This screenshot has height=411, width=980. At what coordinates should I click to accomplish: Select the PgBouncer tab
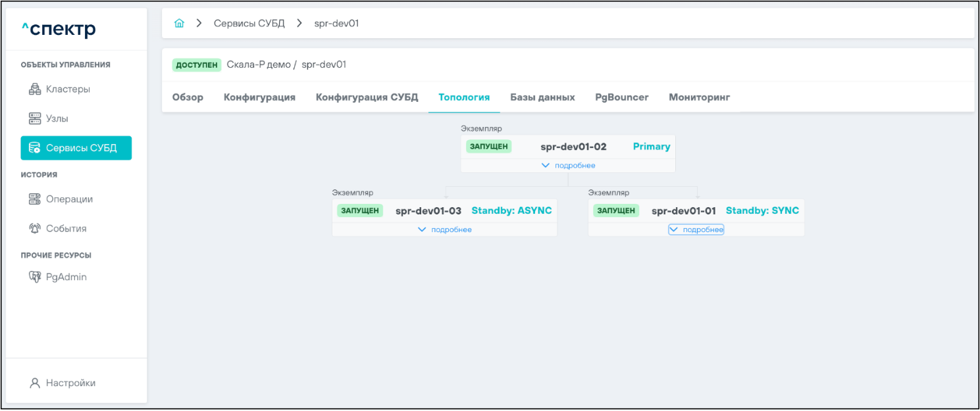[x=621, y=97]
